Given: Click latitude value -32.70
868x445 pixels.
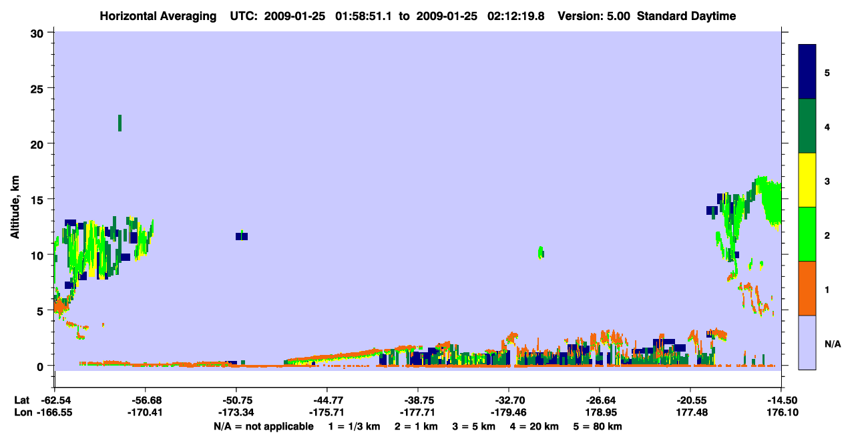Looking at the screenshot, I should [509, 400].
